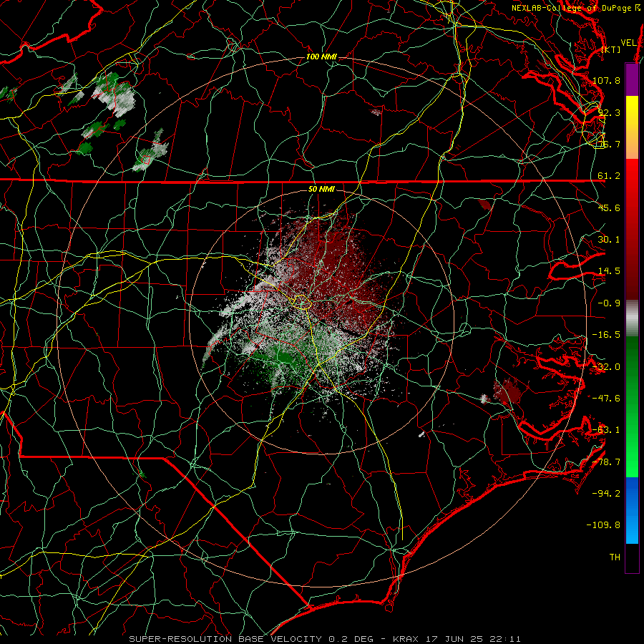Viewport: 644px width, 644px height.
Task: Click the TH label on the legend
Action: click(x=615, y=557)
